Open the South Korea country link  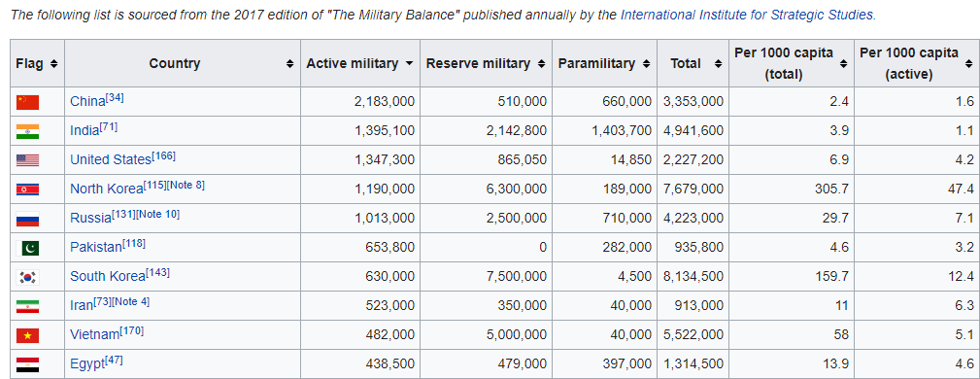click(x=108, y=276)
